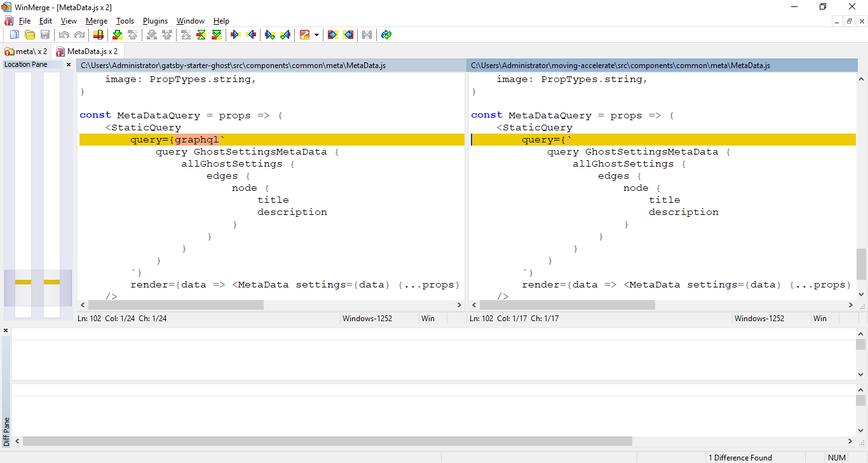This screenshot has width=868, height=463.
Task: Click the Previous Conflict icon
Action: point(166,34)
